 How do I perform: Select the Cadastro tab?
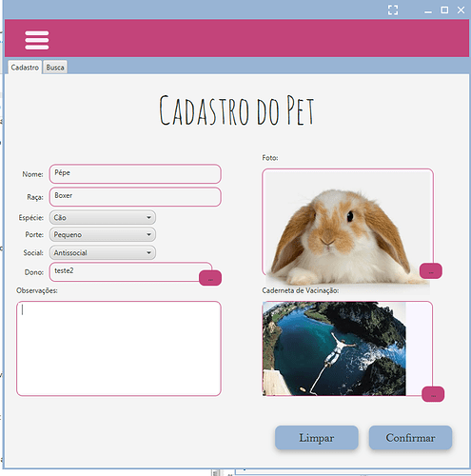25,68
